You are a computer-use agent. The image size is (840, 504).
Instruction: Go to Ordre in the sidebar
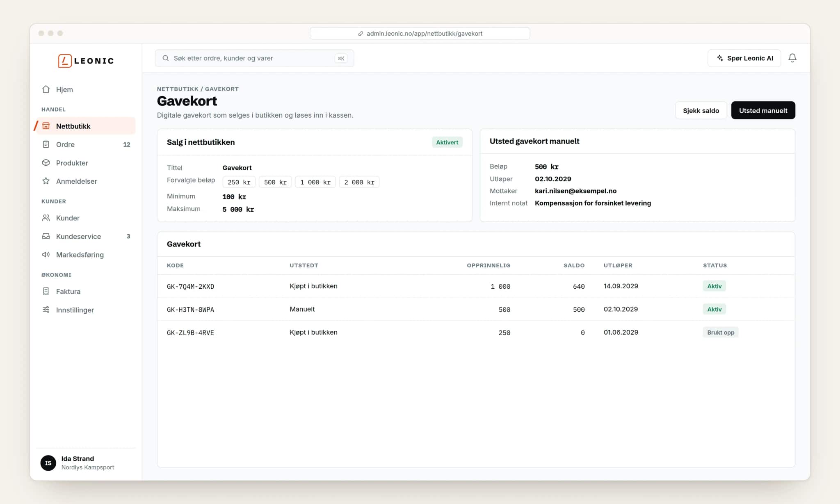point(86,144)
